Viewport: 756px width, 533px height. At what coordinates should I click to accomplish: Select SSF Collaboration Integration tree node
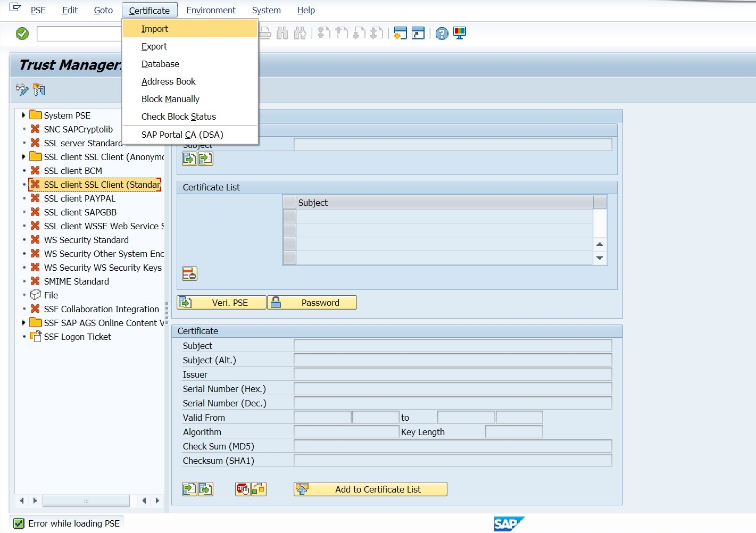click(x=102, y=309)
